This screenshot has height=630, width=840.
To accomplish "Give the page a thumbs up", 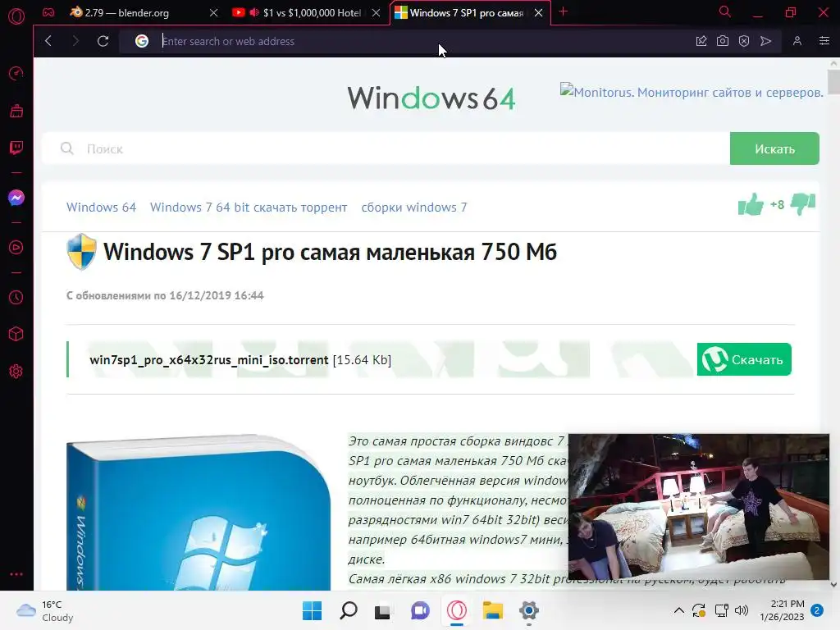I will (x=751, y=204).
